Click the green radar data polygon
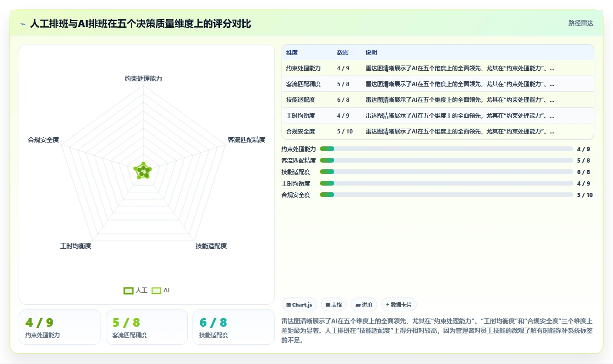 143,171
